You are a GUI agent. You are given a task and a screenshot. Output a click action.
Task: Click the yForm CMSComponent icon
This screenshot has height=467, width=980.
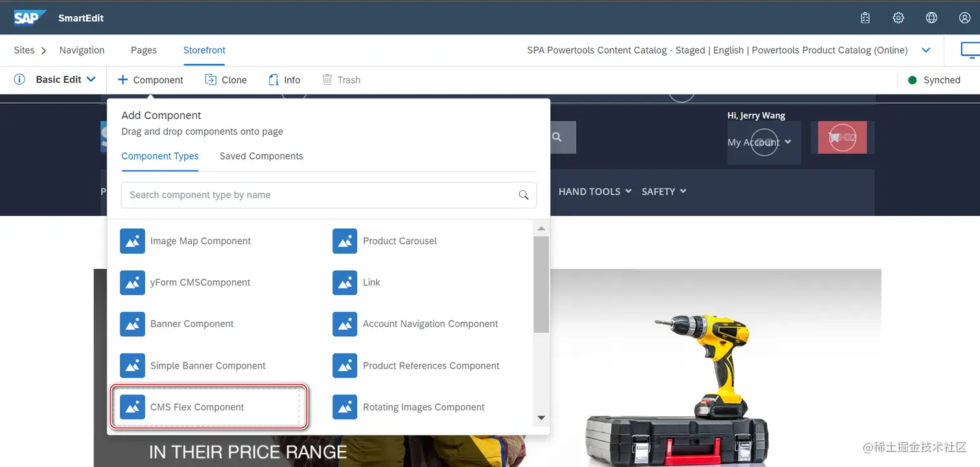click(x=132, y=282)
